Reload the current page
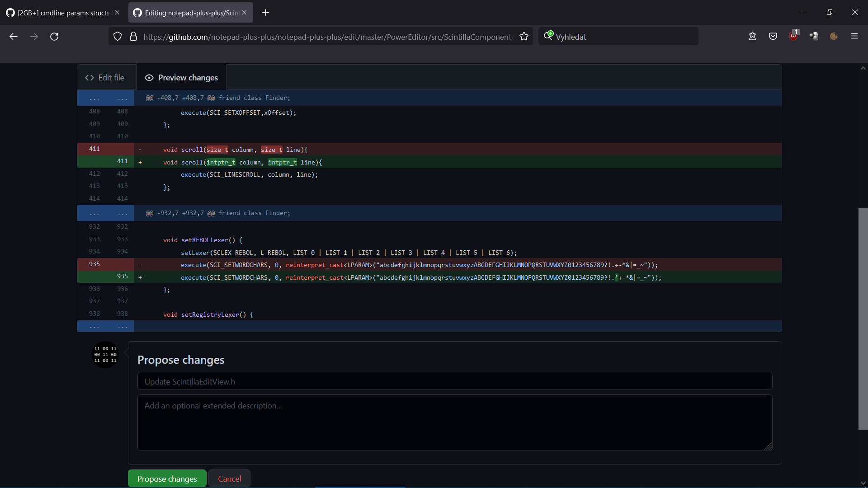868x488 pixels. click(54, 37)
